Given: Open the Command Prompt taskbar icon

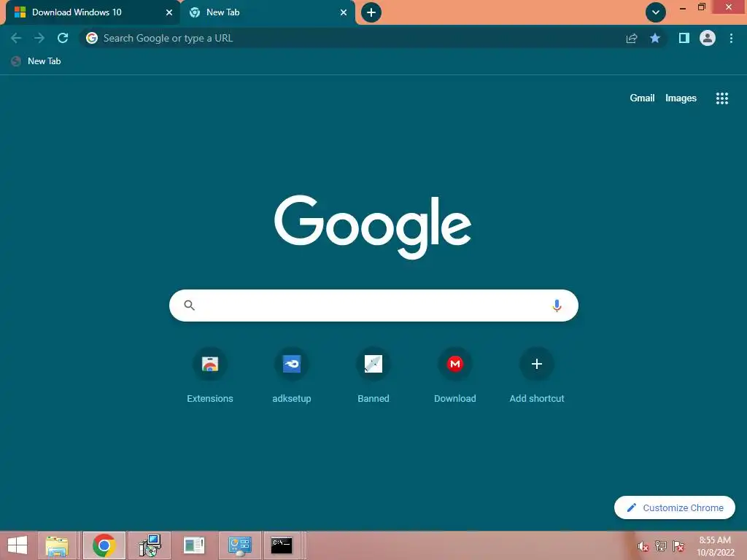Looking at the screenshot, I should [282, 545].
